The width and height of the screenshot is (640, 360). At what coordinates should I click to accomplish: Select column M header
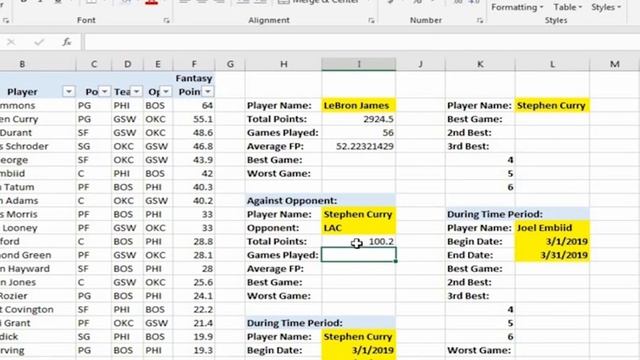(615, 64)
